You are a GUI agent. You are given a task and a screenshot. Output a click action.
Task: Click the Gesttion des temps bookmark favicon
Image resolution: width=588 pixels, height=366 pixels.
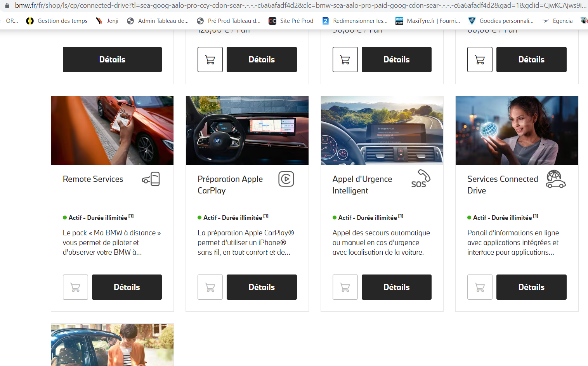point(30,21)
